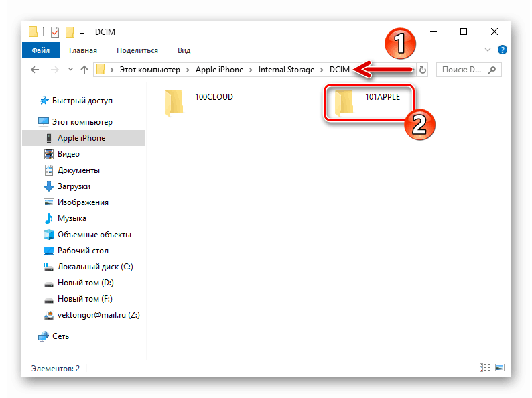Expand chevron after Этот компьютер breadcrumb
This screenshot has height=398, width=532.
(188, 70)
